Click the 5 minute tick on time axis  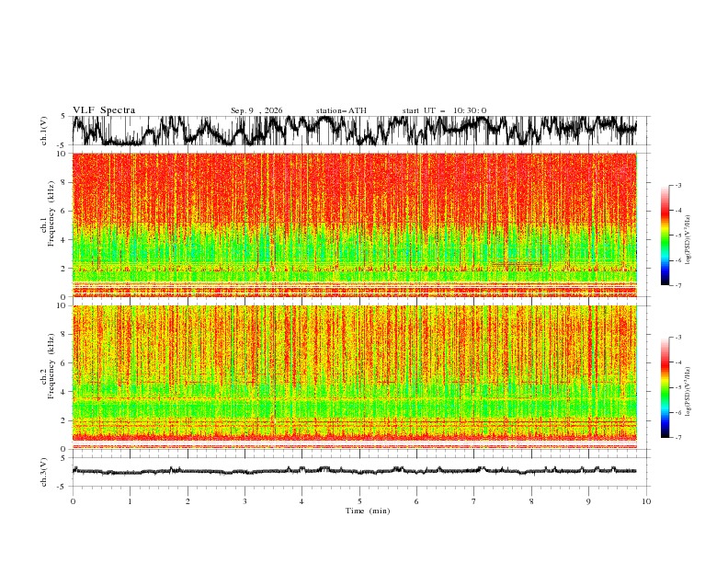click(x=359, y=501)
